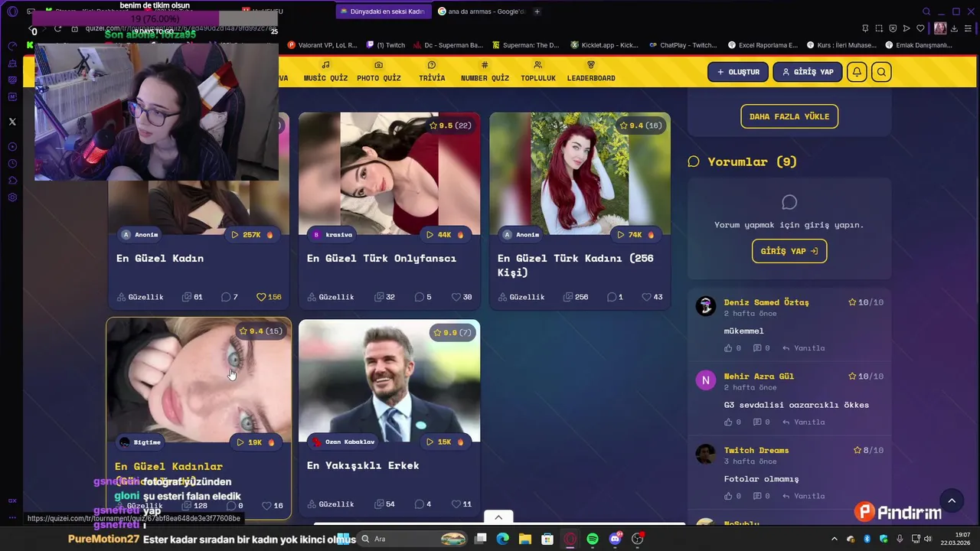Screen dimensions: 980x551
Task: Open En Yakışıklı Erkek quiz thumbnail
Action: click(x=389, y=380)
